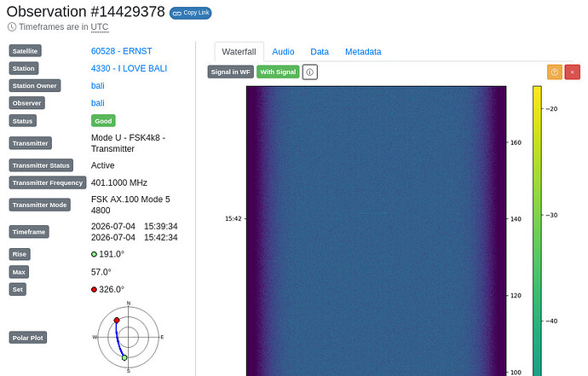Open the waterfall info circle icon
The height and width of the screenshot is (376, 588).
point(309,72)
